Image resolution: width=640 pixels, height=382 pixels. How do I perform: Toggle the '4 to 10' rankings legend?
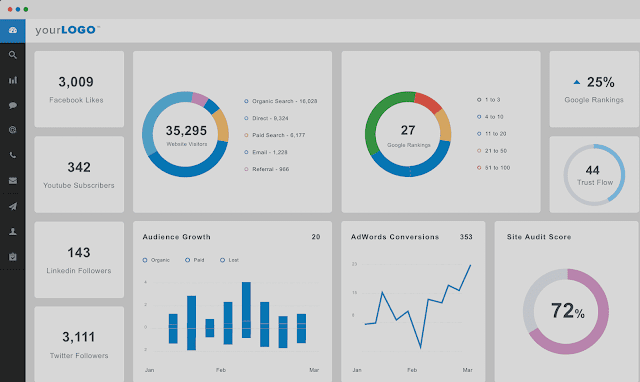(490, 117)
